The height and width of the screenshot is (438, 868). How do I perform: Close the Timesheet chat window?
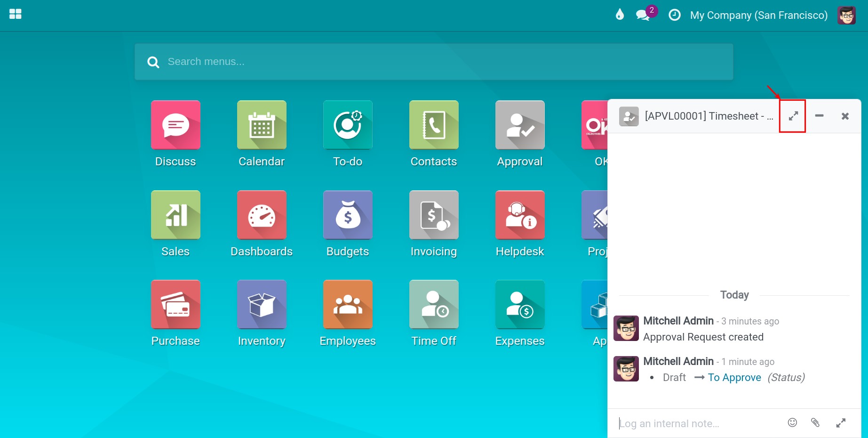845,116
